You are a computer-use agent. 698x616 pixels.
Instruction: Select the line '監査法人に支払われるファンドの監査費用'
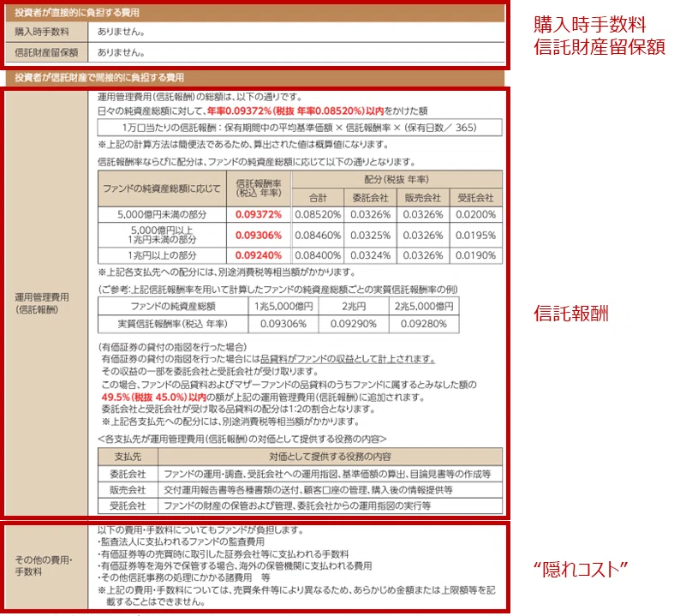(181, 541)
